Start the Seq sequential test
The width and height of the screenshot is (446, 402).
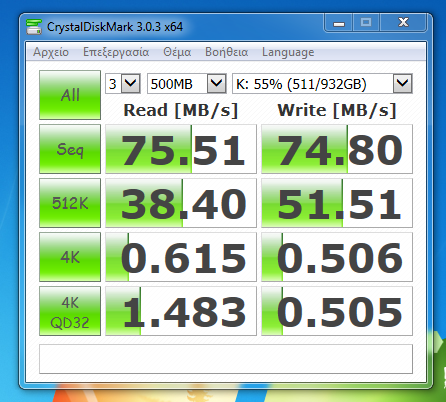coord(70,149)
